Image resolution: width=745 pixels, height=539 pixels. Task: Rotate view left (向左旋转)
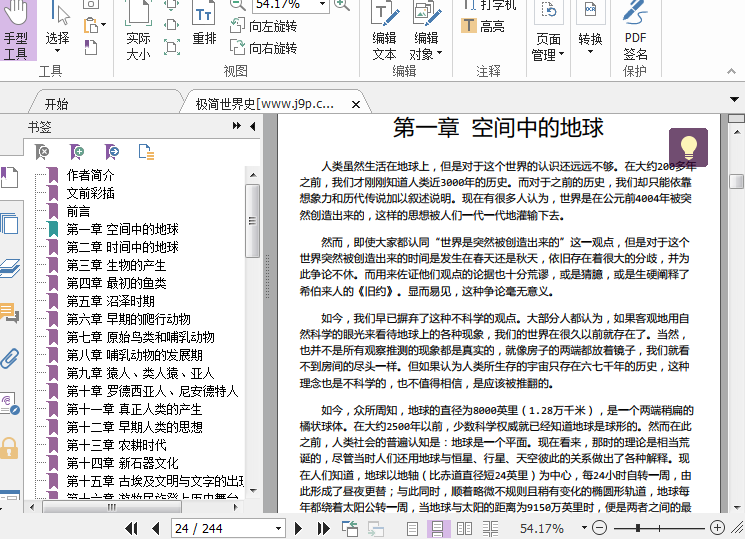pos(264,26)
